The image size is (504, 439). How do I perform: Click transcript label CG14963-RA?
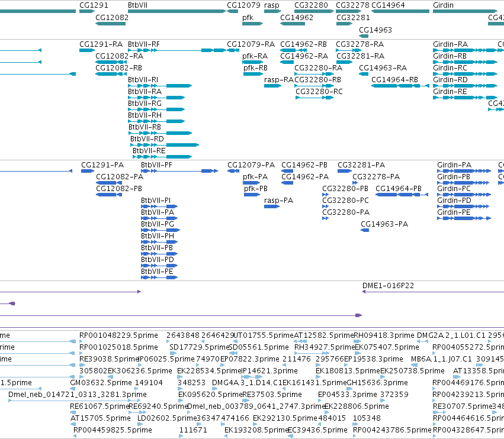coord(383,68)
